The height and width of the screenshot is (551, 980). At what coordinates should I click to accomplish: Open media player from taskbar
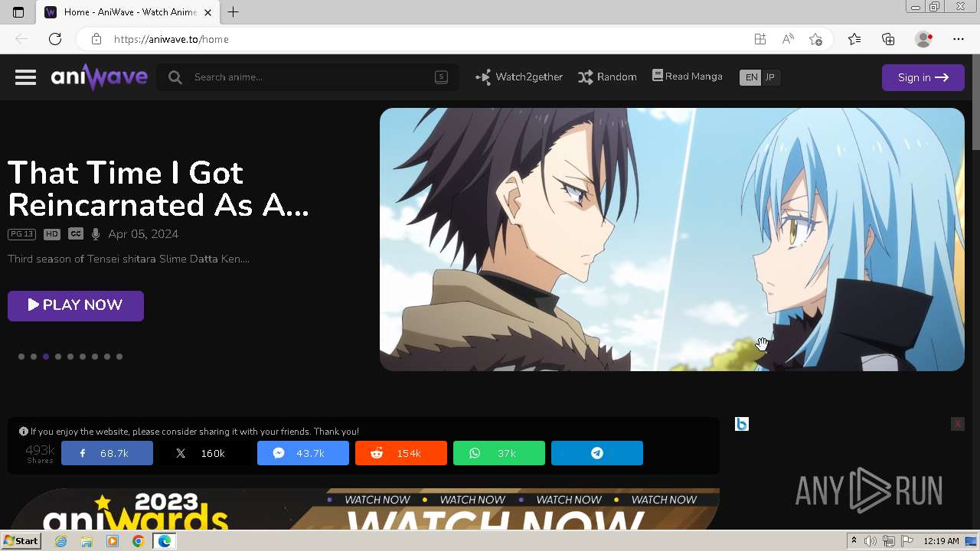coord(113,541)
